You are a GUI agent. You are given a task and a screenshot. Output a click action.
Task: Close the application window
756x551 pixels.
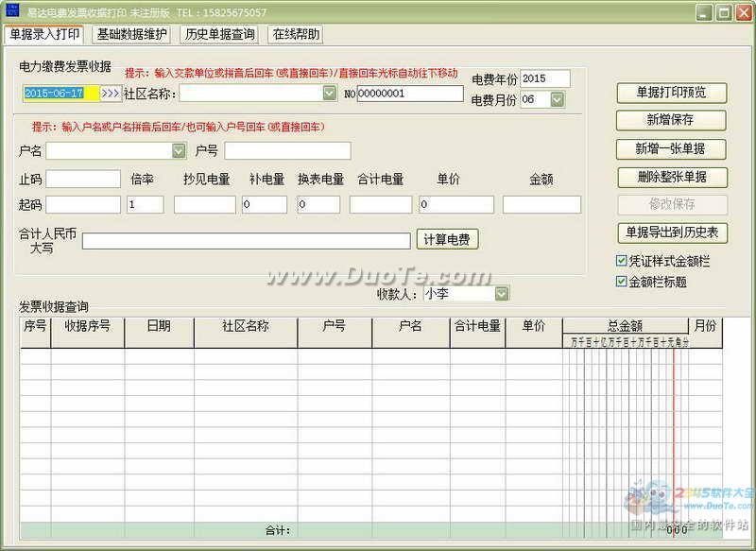point(743,12)
